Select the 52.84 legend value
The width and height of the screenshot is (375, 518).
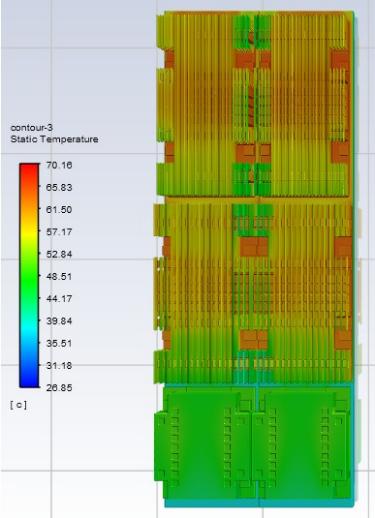click(59, 254)
